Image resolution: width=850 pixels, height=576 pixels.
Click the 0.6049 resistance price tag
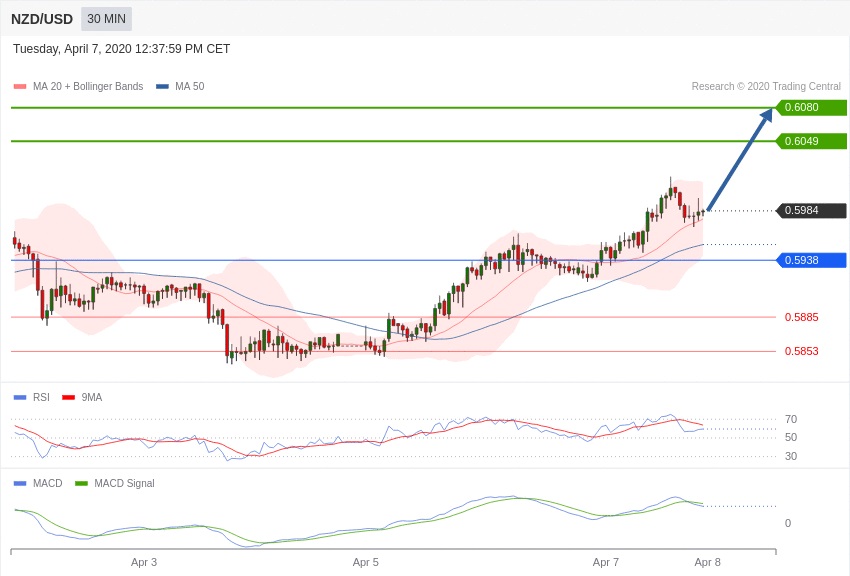click(811, 141)
